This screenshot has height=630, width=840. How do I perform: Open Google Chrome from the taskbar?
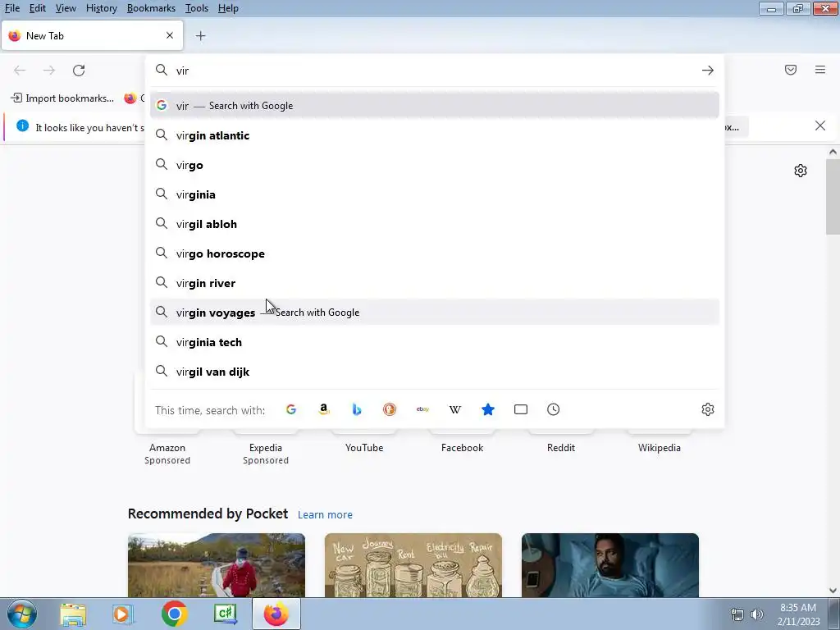(x=174, y=614)
